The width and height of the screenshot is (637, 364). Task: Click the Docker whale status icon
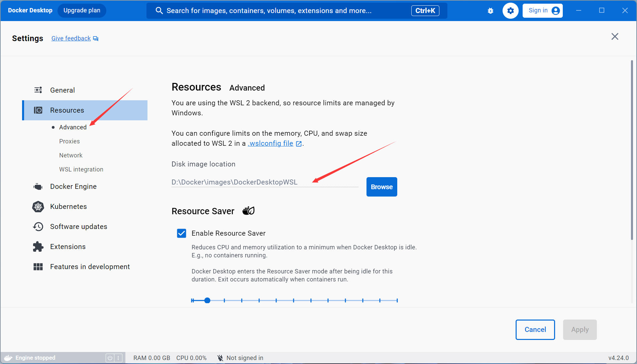click(8, 358)
